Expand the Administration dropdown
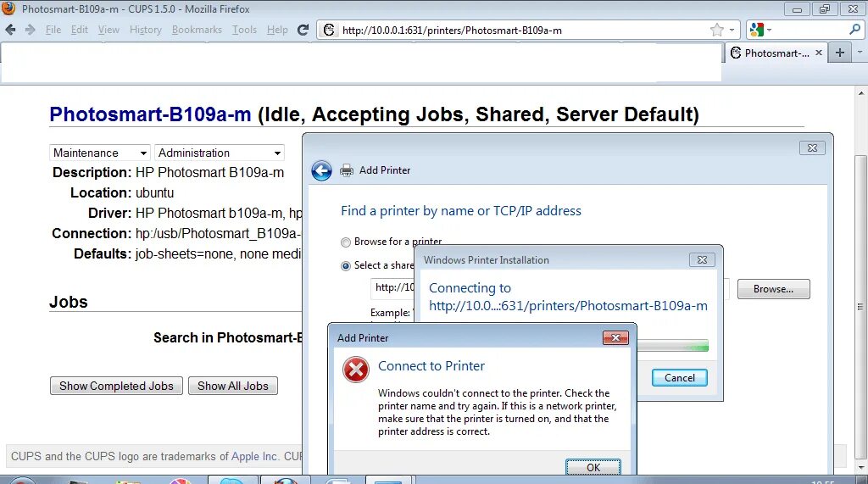 click(x=220, y=153)
